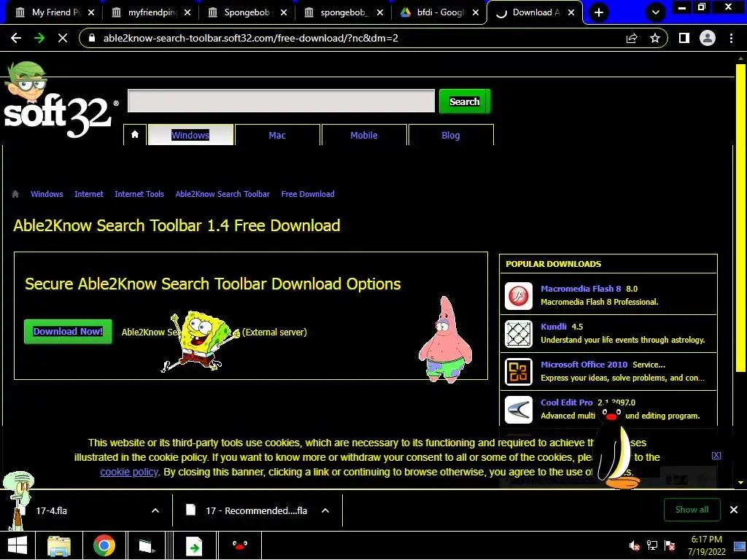Viewport: 747px width, 560px height.
Task: Go back to the previous page
Action: [x=16, y=38]
